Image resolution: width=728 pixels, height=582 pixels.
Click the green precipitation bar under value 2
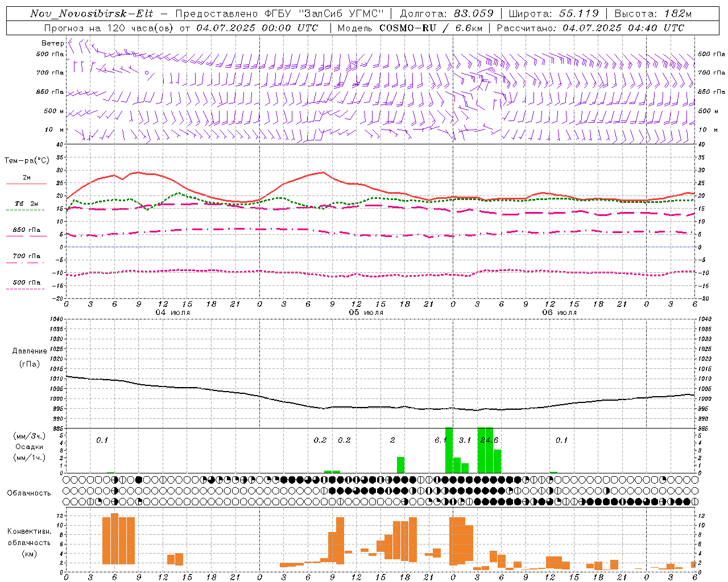pos(400,465)
